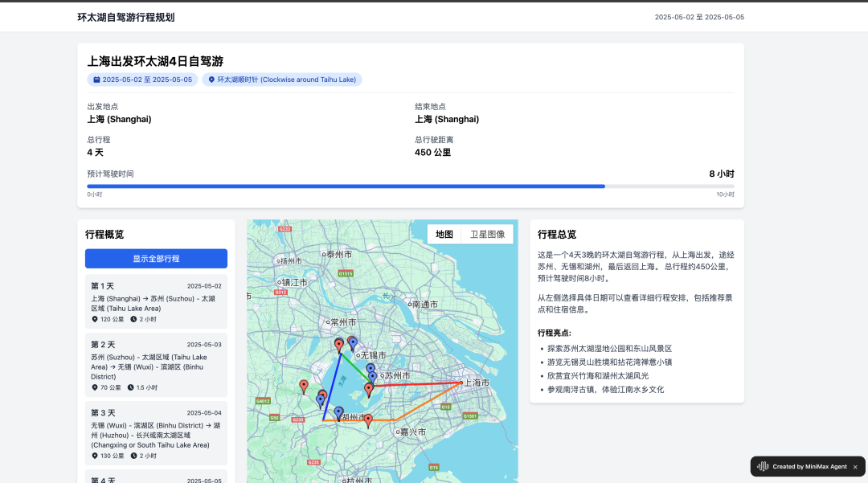Viewport: 868px width, 483px height.
Task: Click the map marker near 上海市
Action: pos(461,383)
